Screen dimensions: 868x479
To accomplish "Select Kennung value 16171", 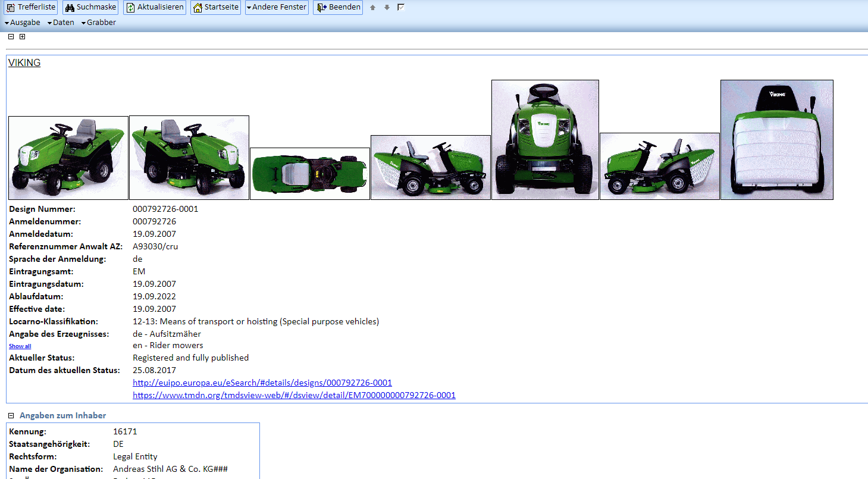I will [x=125, y=431].
